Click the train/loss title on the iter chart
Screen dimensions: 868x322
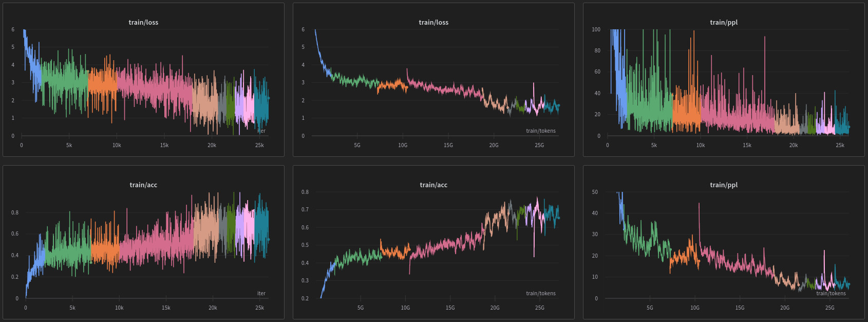(x=143, y=22)
